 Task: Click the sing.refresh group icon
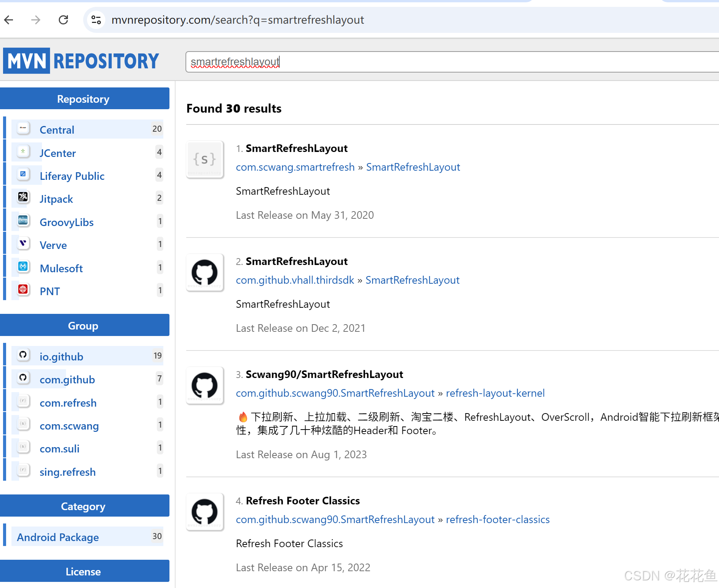(x=23, y=470)
